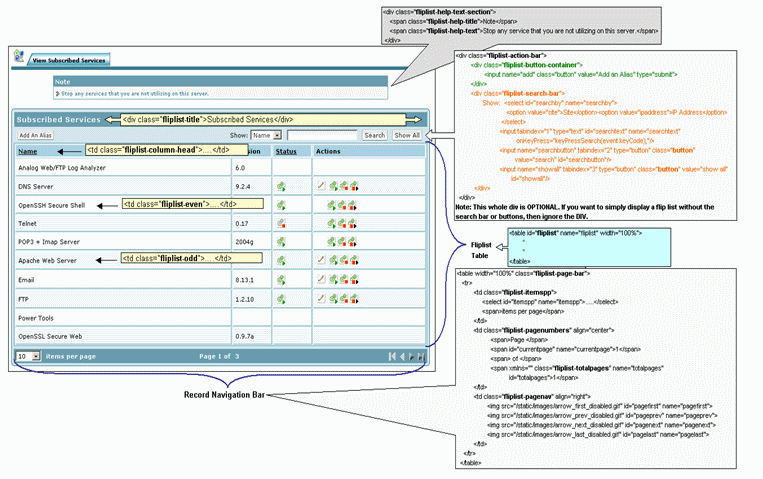Open the items per page dropdown
This screenshot has width=763, height=479.
coord(23,356)
